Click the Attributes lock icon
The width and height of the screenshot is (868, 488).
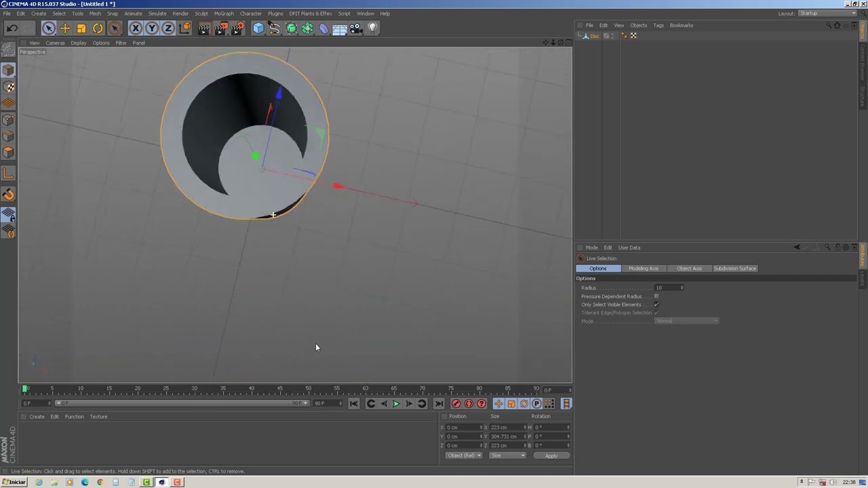(x=837, y=247)
